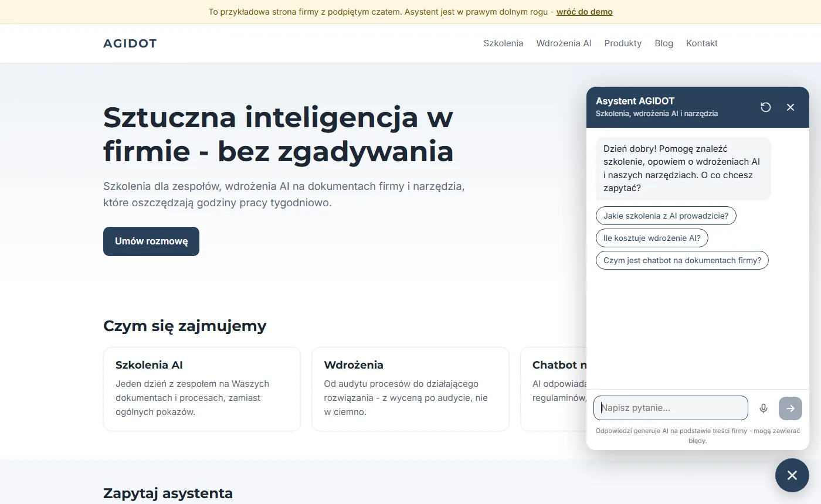Choose 'Jakie szkolenia z AI prowadzicie?' suggestion

(666, 216)
